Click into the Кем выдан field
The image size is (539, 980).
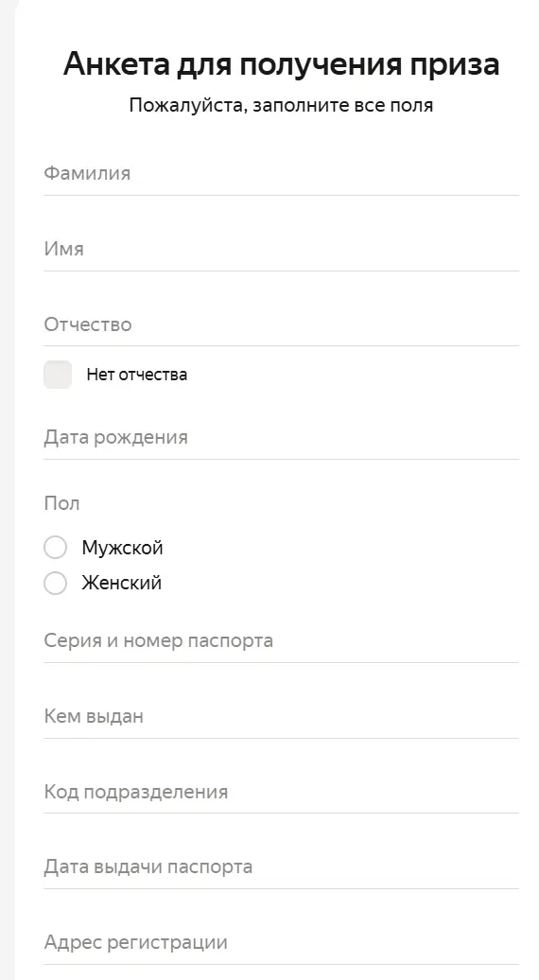[x=281, y=717]
